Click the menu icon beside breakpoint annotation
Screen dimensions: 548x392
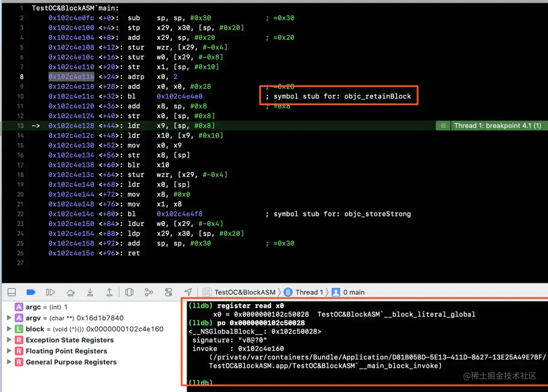tap(443, 125)
